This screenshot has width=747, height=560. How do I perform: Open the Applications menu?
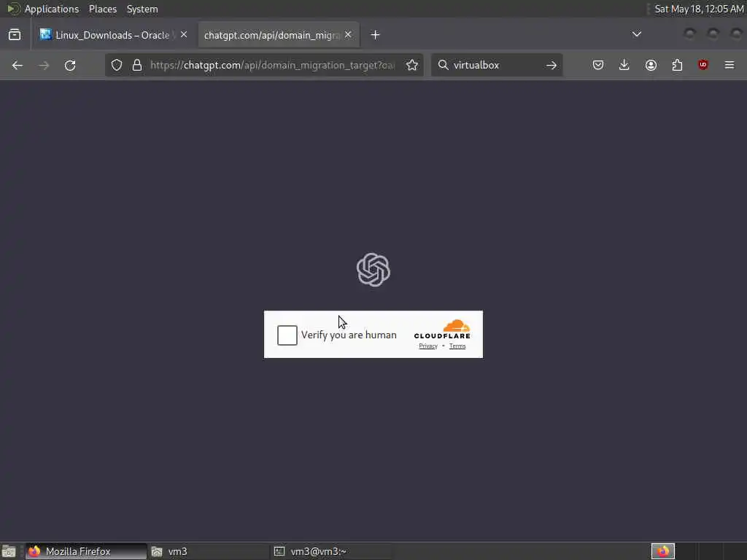coord(52,9)
